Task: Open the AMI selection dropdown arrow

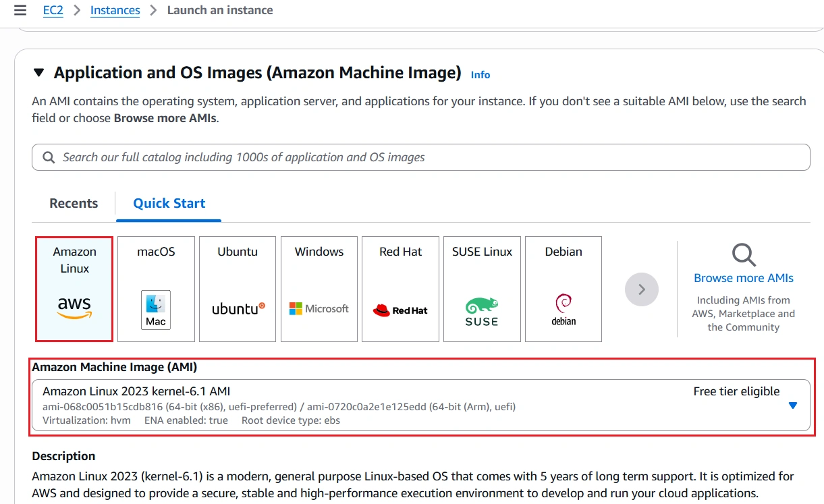Action: tap(793, 405)
